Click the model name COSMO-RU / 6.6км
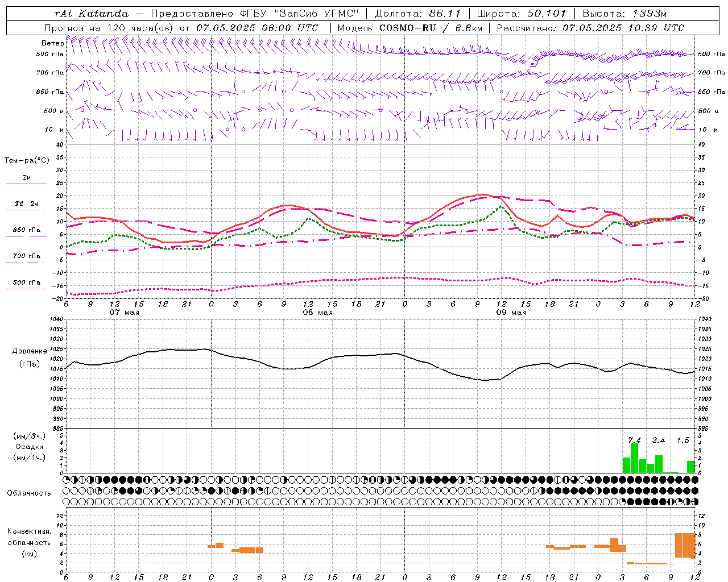This screenshot has width=728, height=582. tap(431, 28)
